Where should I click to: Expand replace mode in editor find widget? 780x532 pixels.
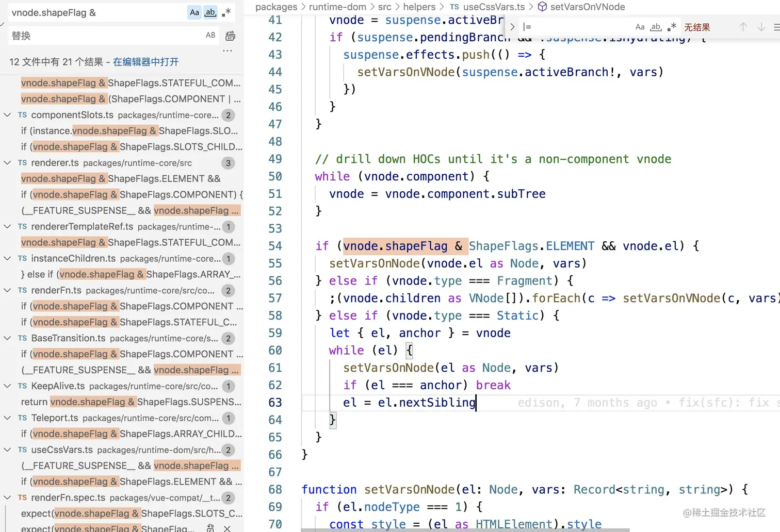pyautogui.click(x=512, y=27)
